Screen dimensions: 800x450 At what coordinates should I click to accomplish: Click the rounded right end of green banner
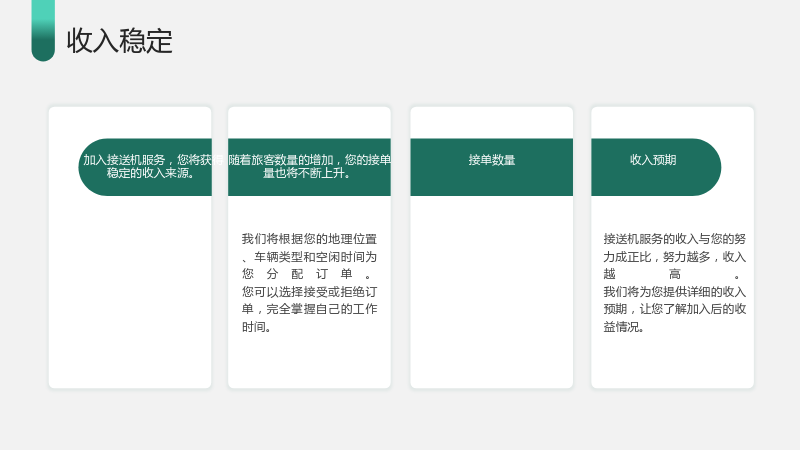pyautogui.click(x=707, y=167)
